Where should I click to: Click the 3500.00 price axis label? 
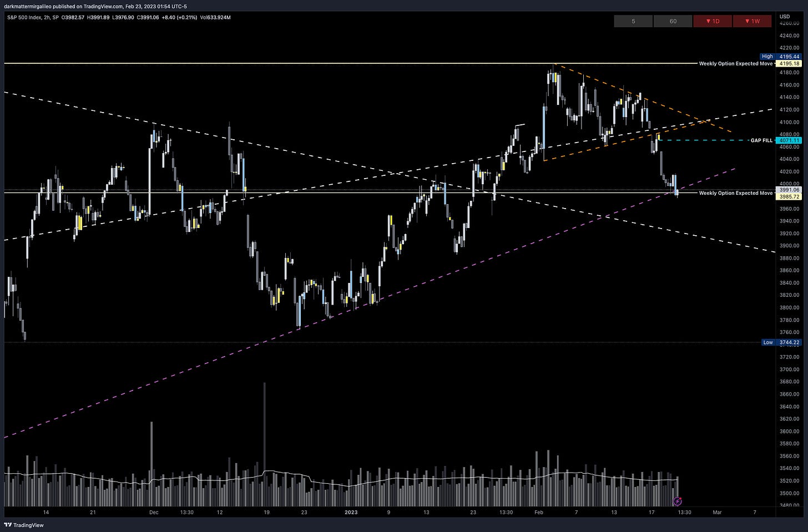789,493
